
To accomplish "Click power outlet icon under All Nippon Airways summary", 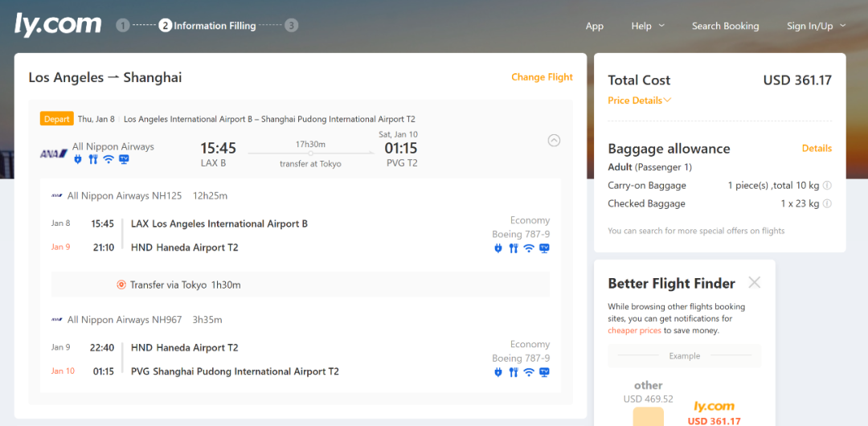I will tap(78, 159).
